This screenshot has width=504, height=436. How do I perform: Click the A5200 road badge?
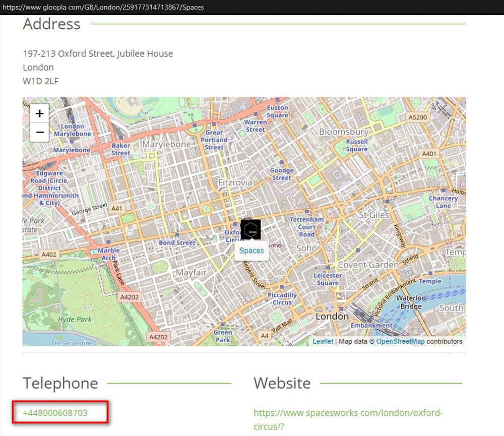pyautogui.click(x=417, y=117)
